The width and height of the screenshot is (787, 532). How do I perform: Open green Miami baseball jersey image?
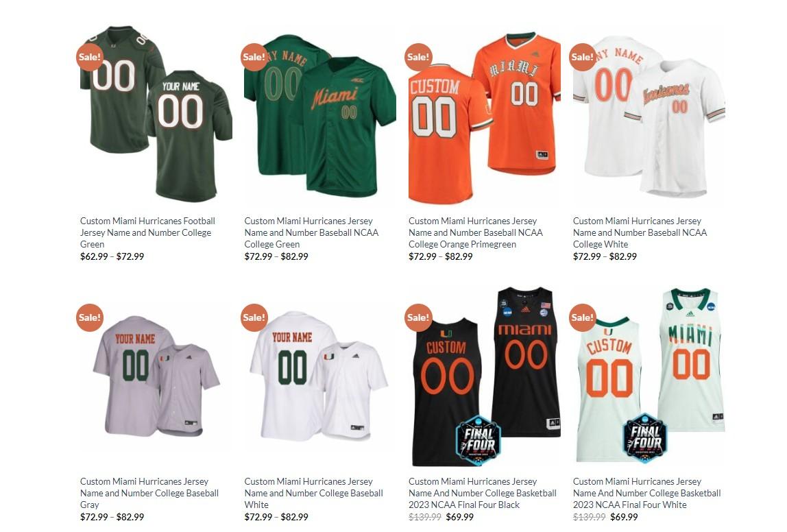pyautogui.click(x=320, y=115)
